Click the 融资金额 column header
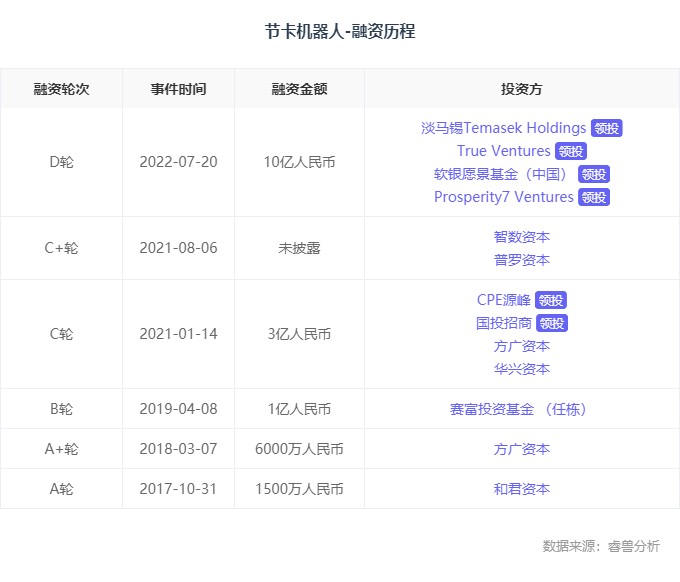Image resolution: width=680 pixels, height=582 pixels. coord(299,89)
